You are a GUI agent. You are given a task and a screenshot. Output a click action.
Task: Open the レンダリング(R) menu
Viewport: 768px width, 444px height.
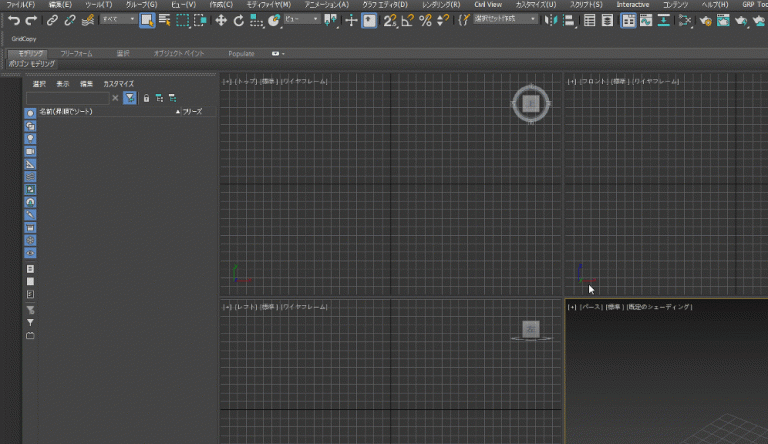click(x=442, y=5)
